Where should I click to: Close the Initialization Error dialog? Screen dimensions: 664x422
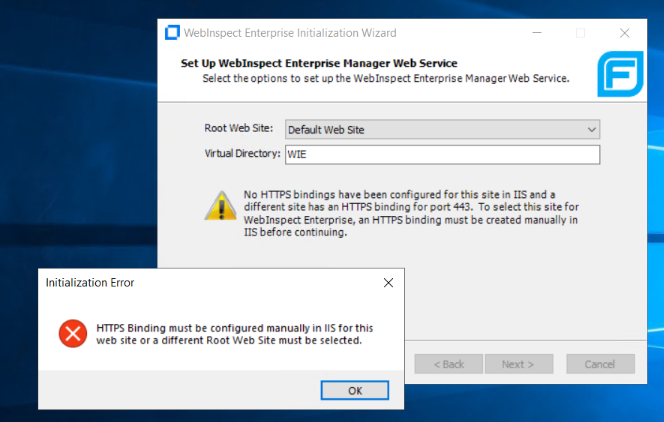click(388, 283)
